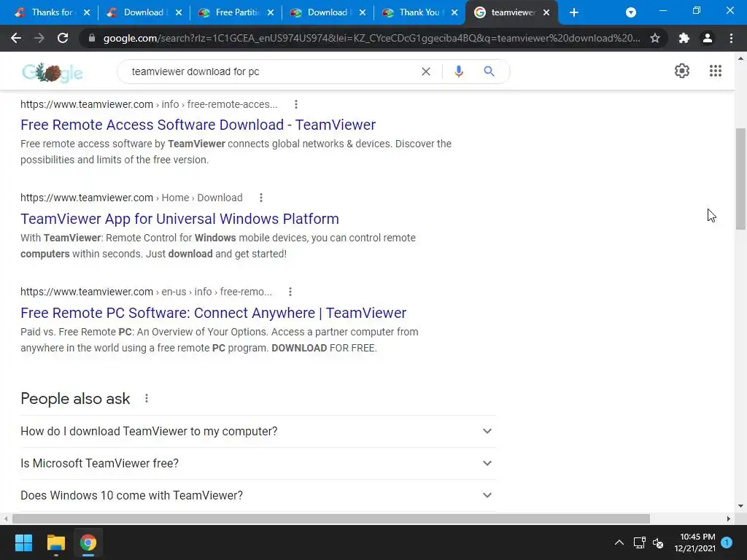This screenshot has width=747, height=560.
Task: Open Google quick settings gear
Action: (682, 71)
